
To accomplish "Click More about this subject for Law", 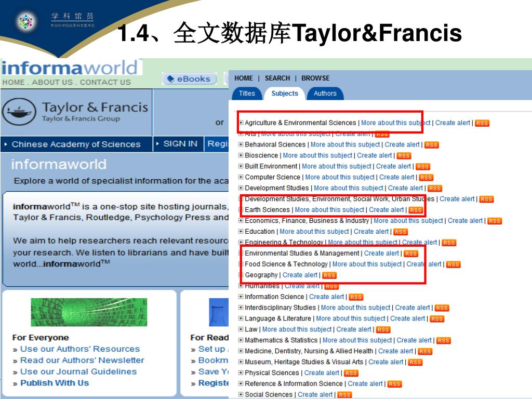I will click(x=297, y=329).
